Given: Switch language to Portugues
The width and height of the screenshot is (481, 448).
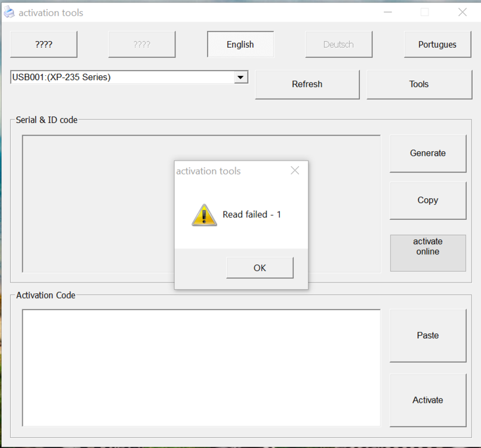Looking at the screenshot, I should (437, 44).
